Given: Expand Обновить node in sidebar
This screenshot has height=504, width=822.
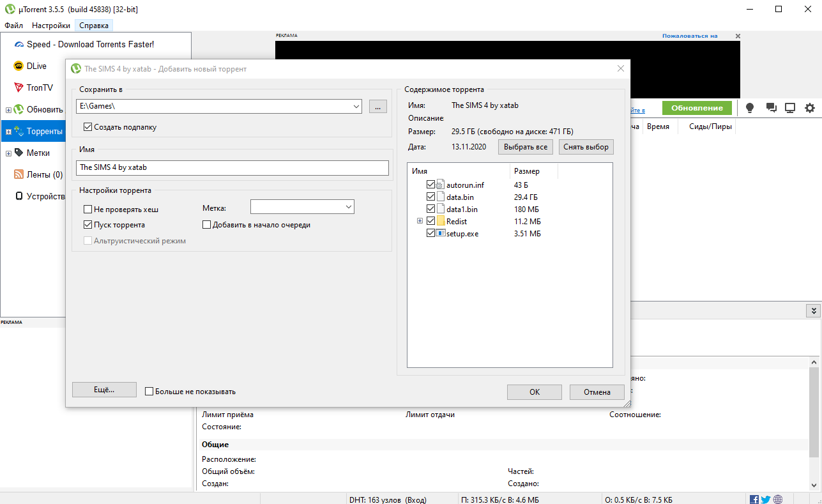Looking at the screenshot, I should pyautogui.click(x=8, y=110).
